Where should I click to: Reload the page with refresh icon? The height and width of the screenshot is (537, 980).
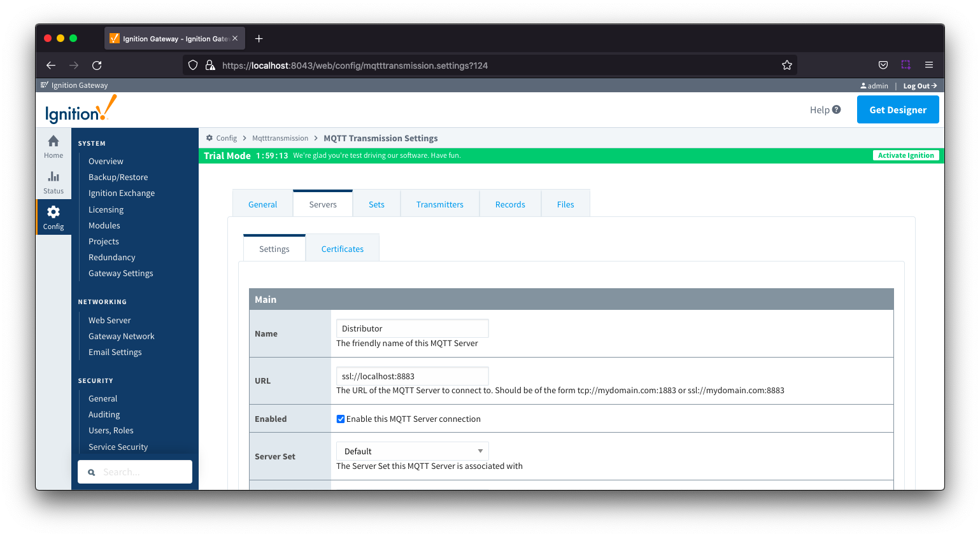click(97, 65)
